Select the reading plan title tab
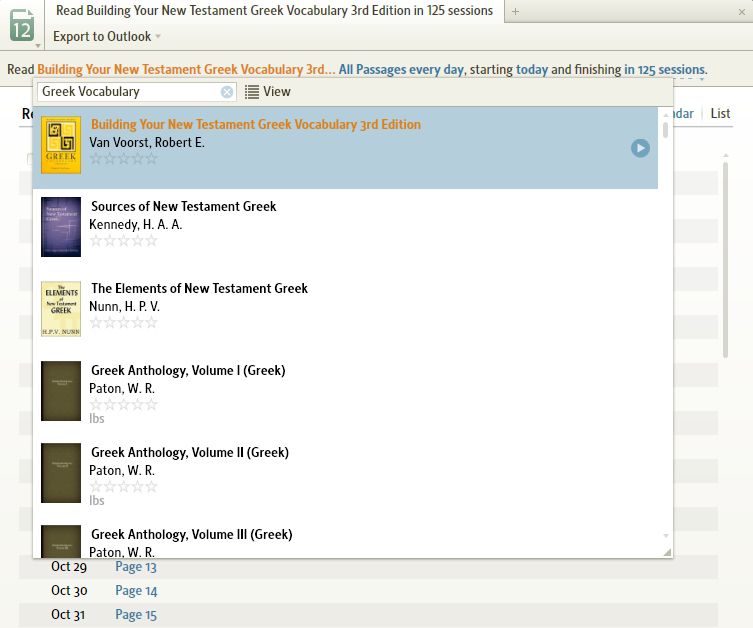Image resolution: width=753 pixels, height=628 pixels. pyautogui.click(x=274, y=11)
